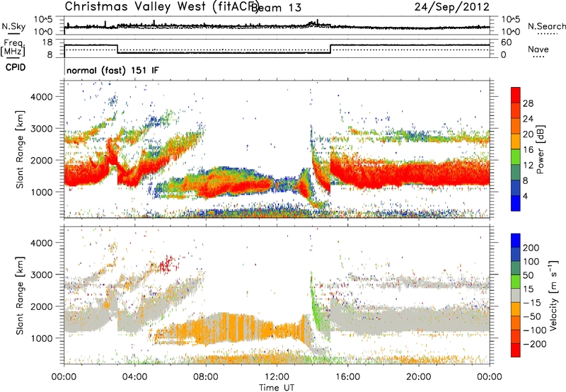Image resolution: width=566 pixels, height=392 pixels.
Task: Click the '-200' tick on the Velocity scale
Action: (x=533, y=344)
